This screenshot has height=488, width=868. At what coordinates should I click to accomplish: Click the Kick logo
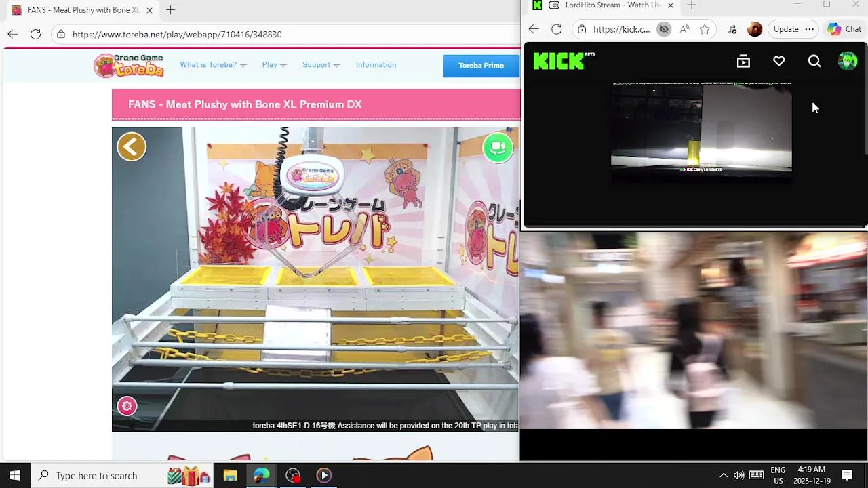tap(564, 61)
